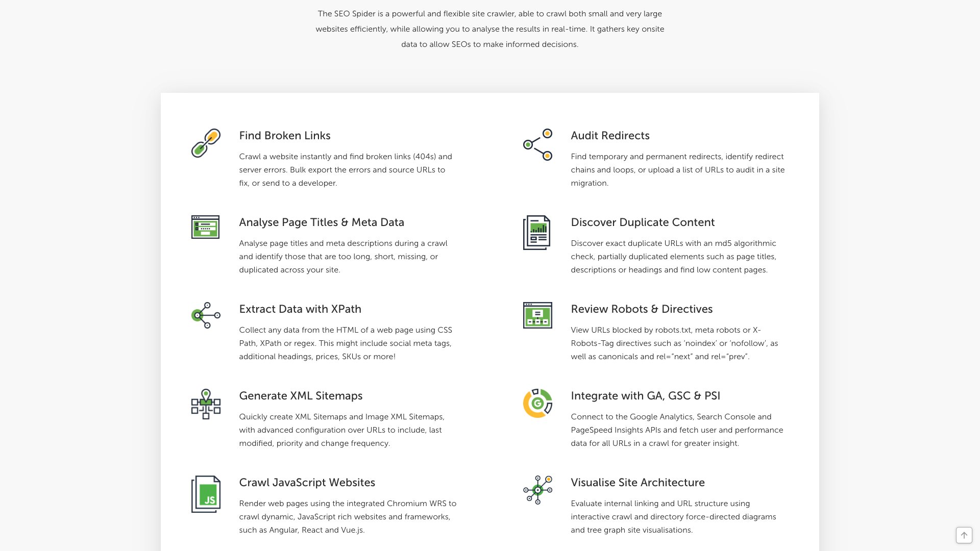
Task: Select Extract Data with XPath heading
Action: [300, 309]
